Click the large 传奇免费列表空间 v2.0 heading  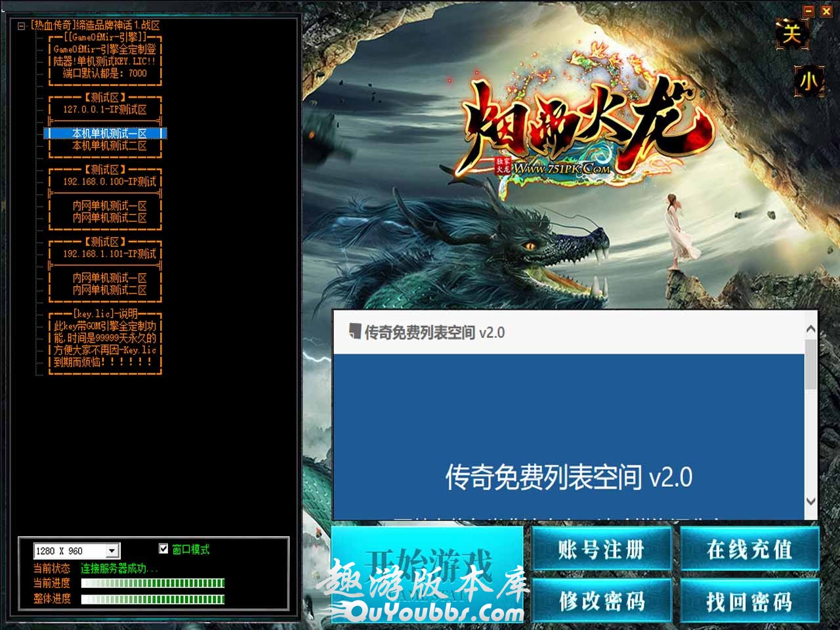pos(568,477)
